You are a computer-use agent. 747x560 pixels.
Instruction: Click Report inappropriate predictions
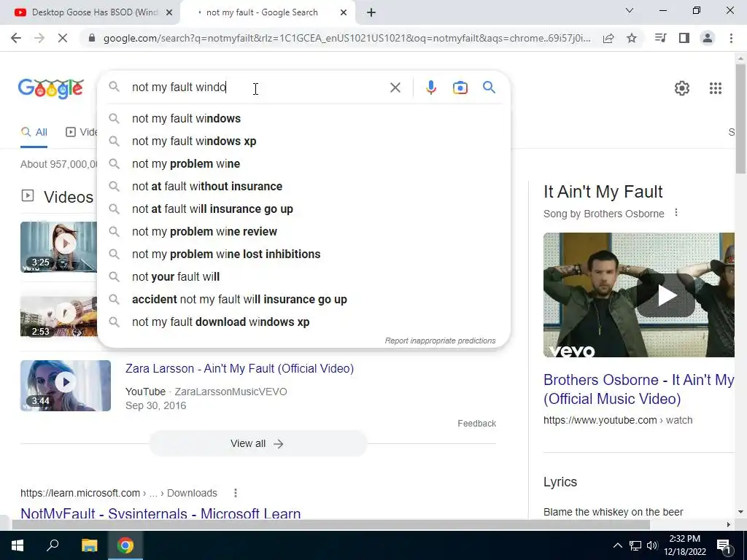tap(440, 341)
